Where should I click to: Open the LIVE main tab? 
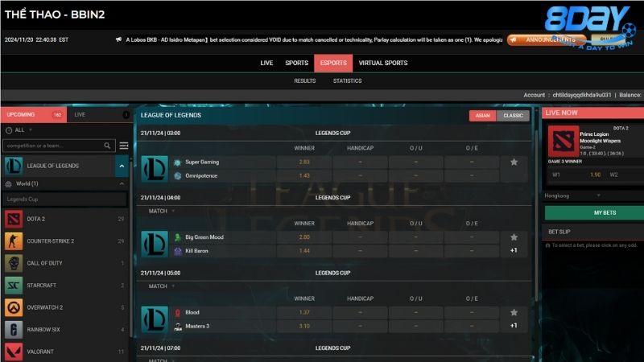coord(266,63)
